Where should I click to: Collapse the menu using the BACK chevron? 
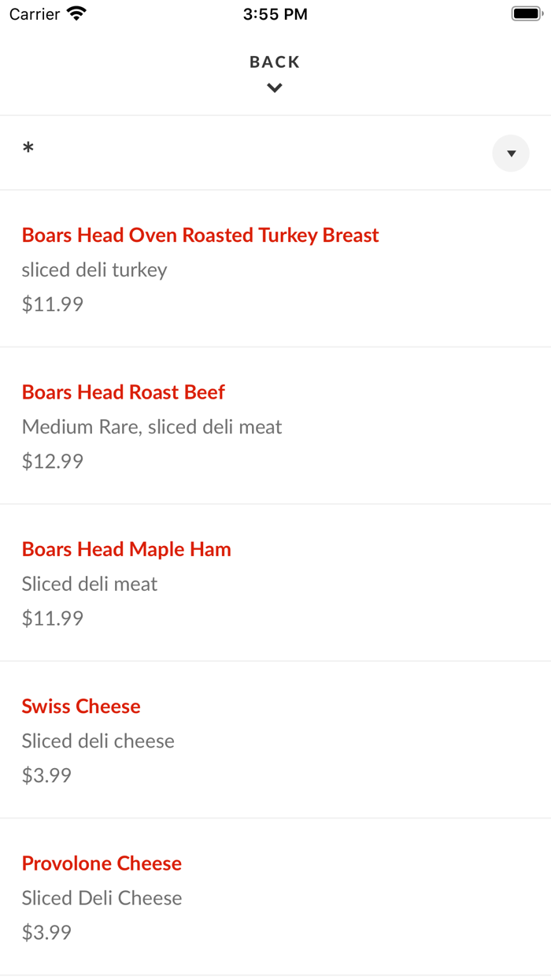pos(274,87)
